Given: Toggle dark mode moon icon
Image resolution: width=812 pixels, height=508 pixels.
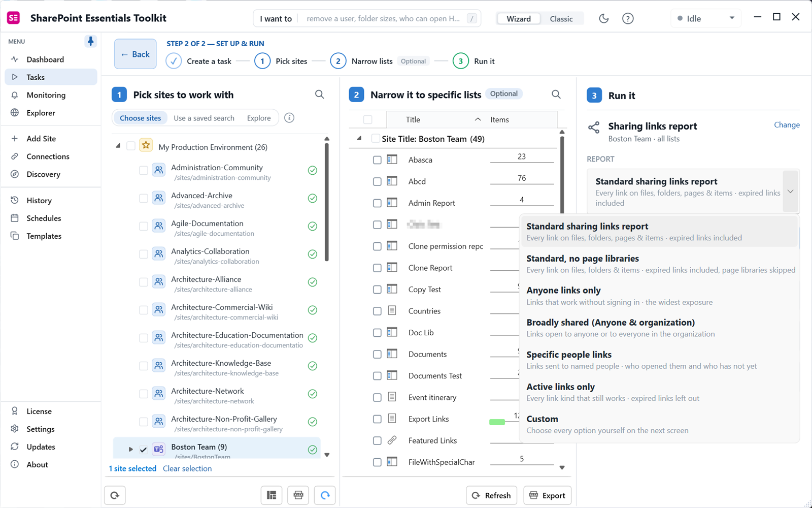Looking at the screenshot, I should pos(603,19).
